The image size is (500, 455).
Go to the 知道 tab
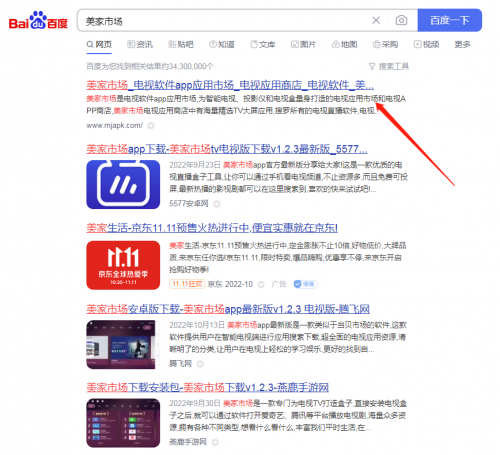[222, 44]
